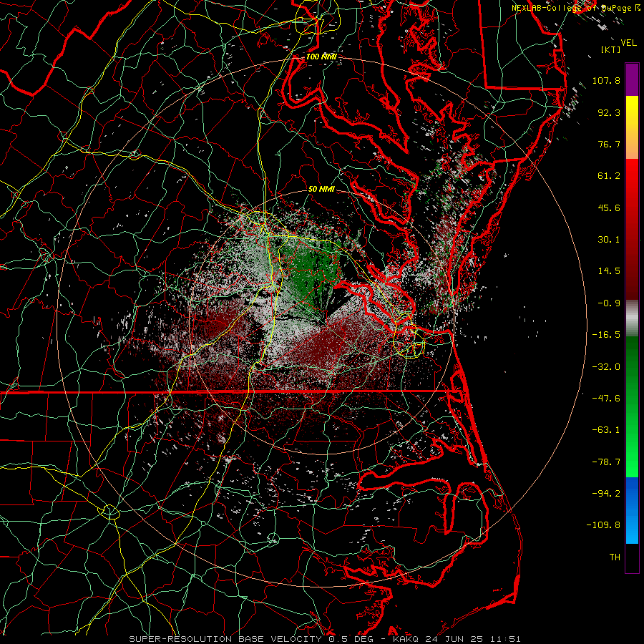This screenshot has width=644, height=644.
Task: Click the purple segment of the color bar
Action: pos(632,80)
